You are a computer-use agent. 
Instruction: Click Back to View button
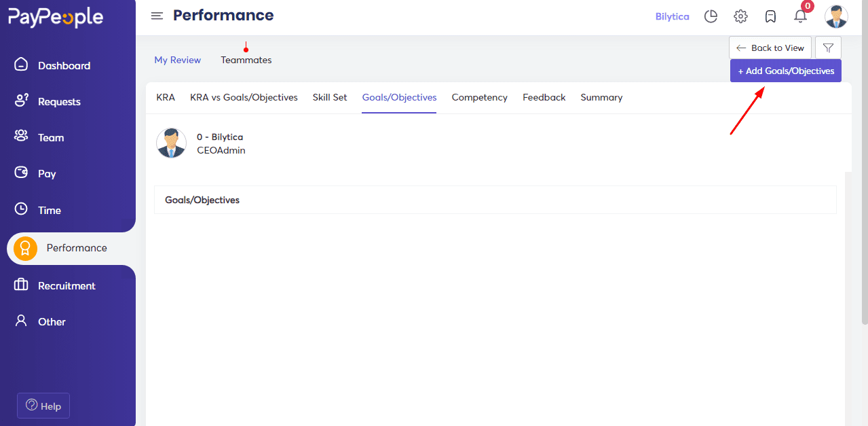770,48
